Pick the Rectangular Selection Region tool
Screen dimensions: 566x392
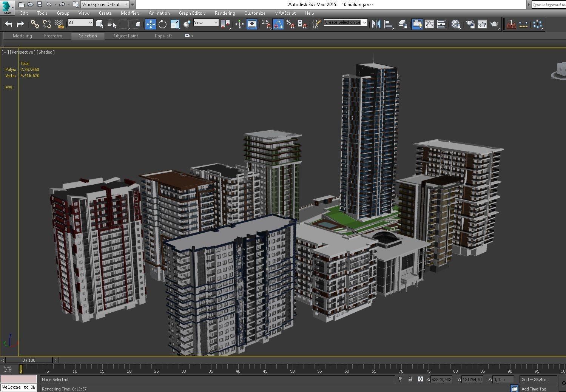pyautogui.click(x=124, y=24)
